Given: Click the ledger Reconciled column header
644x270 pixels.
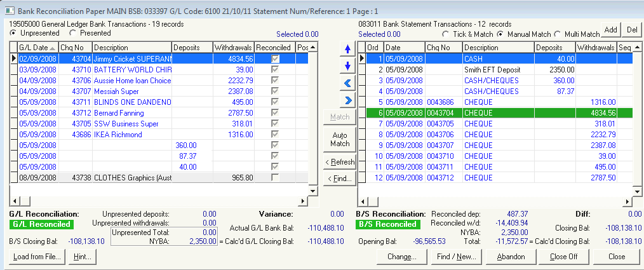Looking at the screenshot, I should (x=275, y=48).
